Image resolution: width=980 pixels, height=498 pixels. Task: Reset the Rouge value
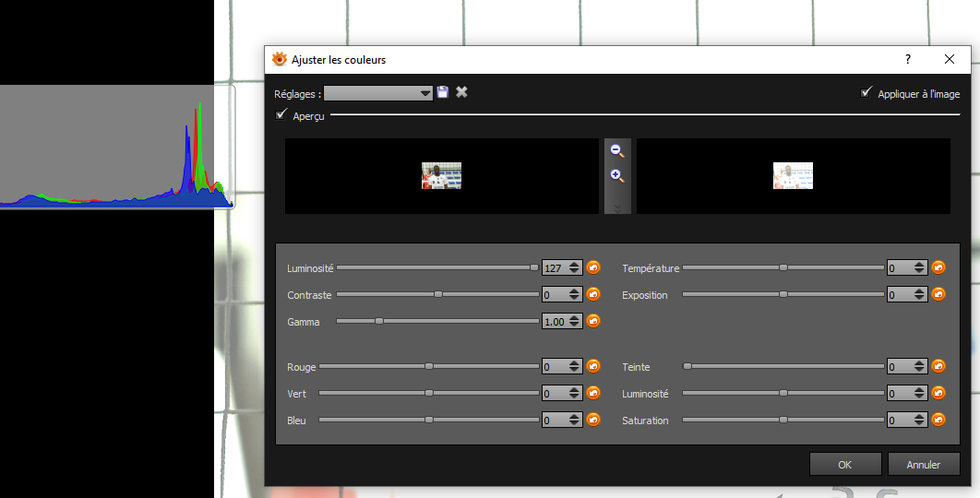click(593, 366)
